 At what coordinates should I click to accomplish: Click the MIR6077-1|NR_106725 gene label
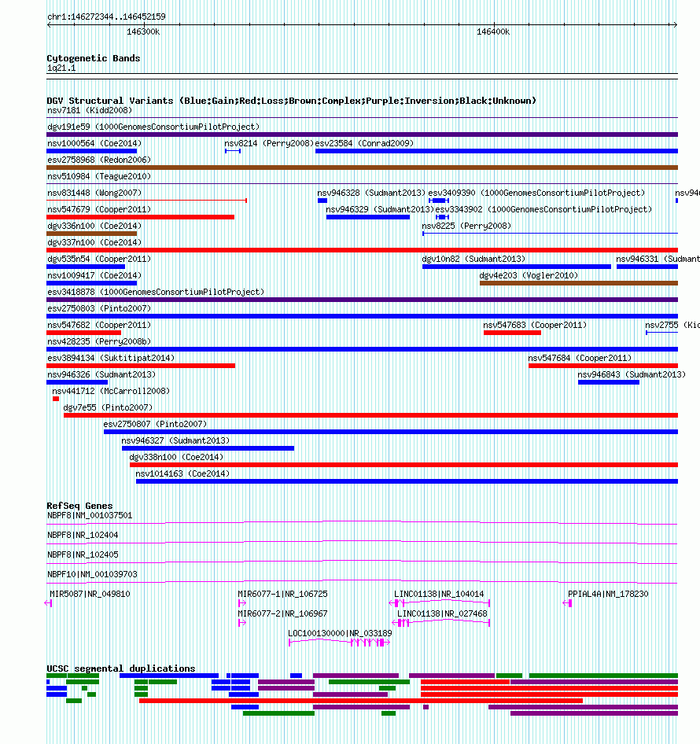(x=282, y=594)
